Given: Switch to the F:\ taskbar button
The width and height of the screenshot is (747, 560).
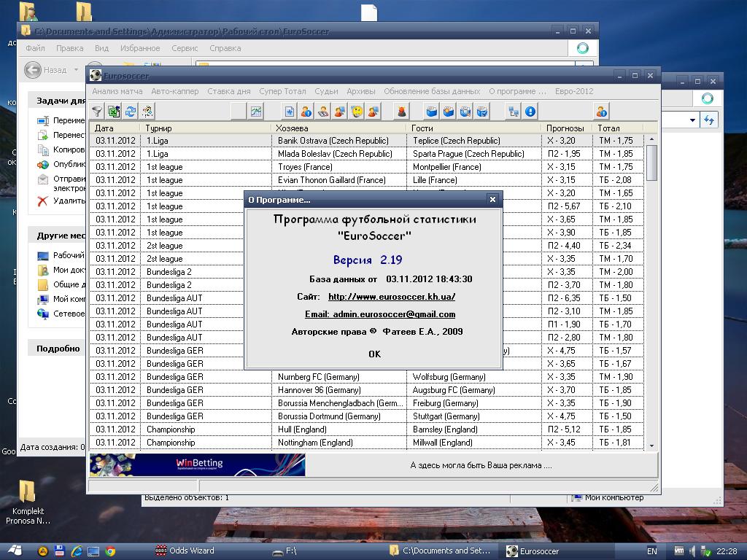Looking at the screenshot, I should tap(285, 551).
